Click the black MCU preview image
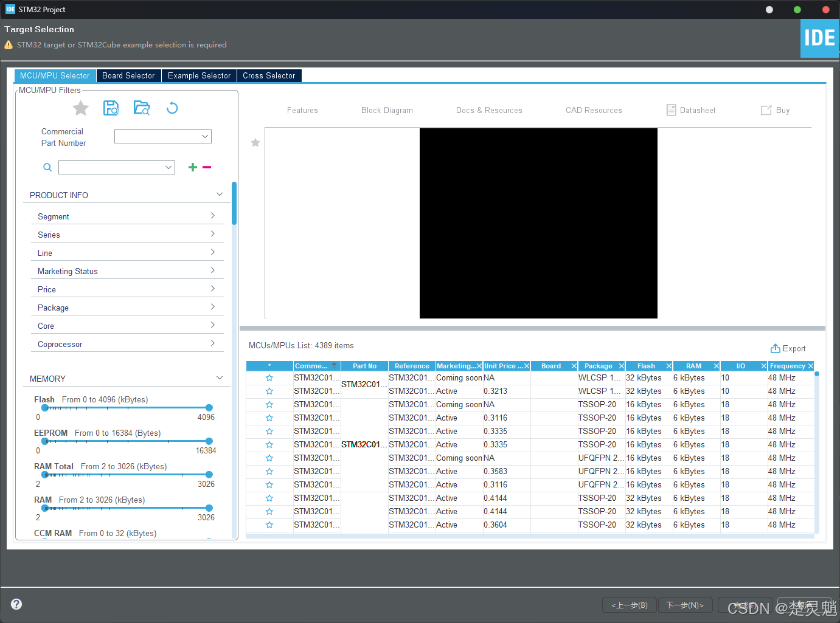Viewport: 840px width, 623px height. pos(538,223)
